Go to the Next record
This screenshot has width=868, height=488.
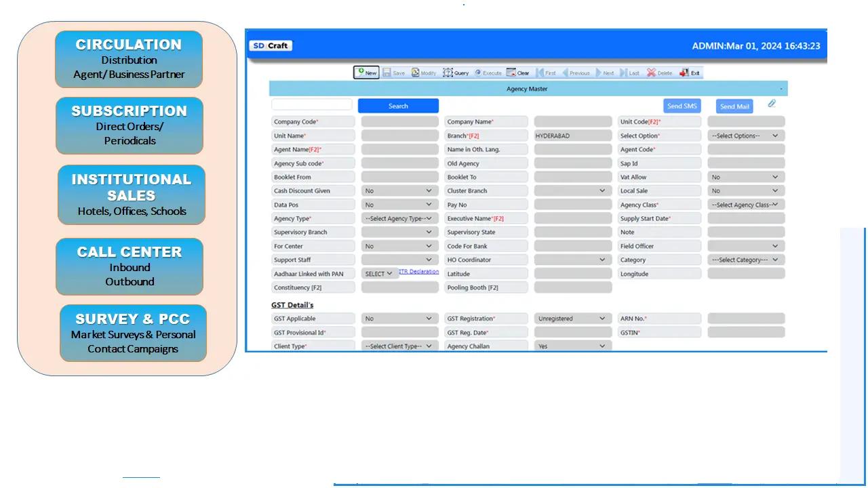tap(604, 73)
